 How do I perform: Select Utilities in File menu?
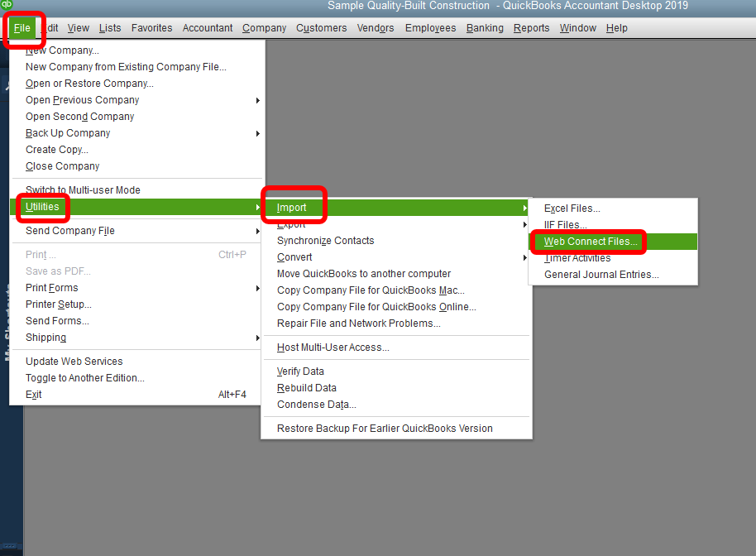pos(42,207)
